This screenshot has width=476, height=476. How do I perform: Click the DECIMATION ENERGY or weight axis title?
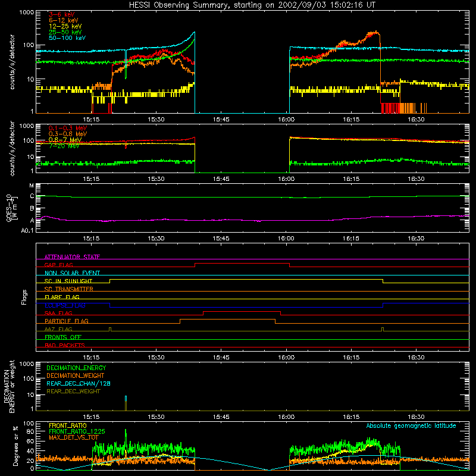point(9,386)
